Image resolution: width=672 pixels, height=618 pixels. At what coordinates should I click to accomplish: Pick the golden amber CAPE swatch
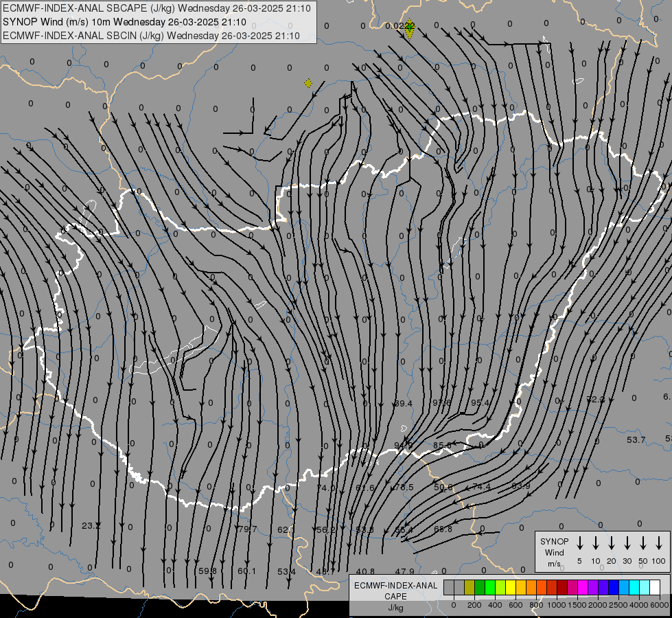click(521, 588)
